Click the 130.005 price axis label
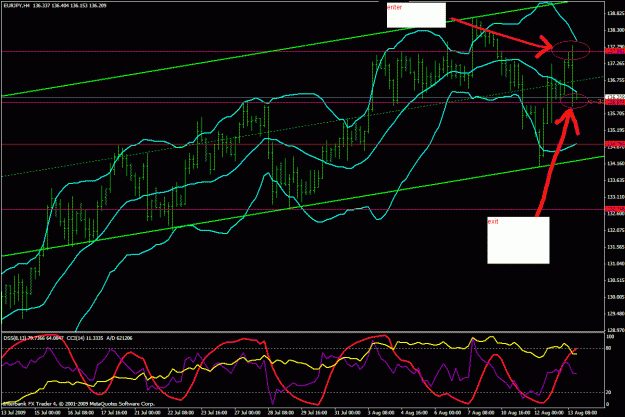625x417 pixels. click(615, 297)
